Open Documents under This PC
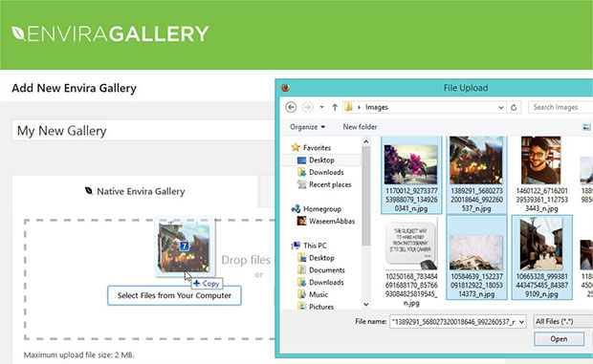The image size is (593, 364). [x=321, y=270]
